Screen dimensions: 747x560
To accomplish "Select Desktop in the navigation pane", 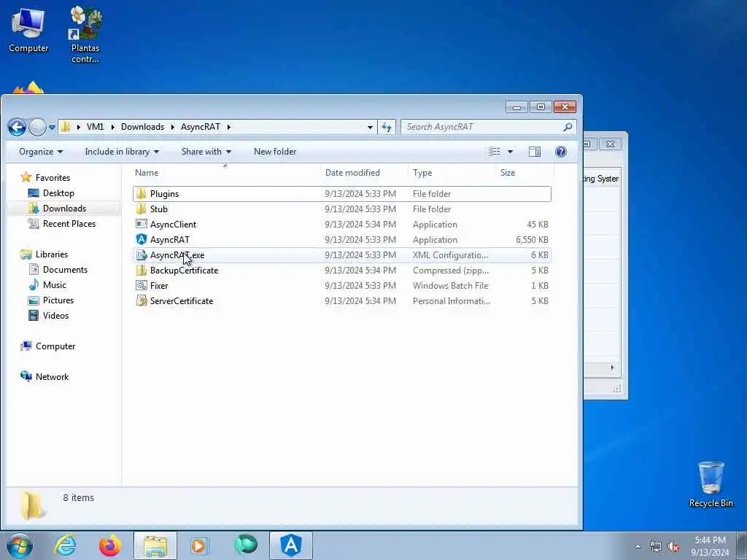I will click(58, 192).
